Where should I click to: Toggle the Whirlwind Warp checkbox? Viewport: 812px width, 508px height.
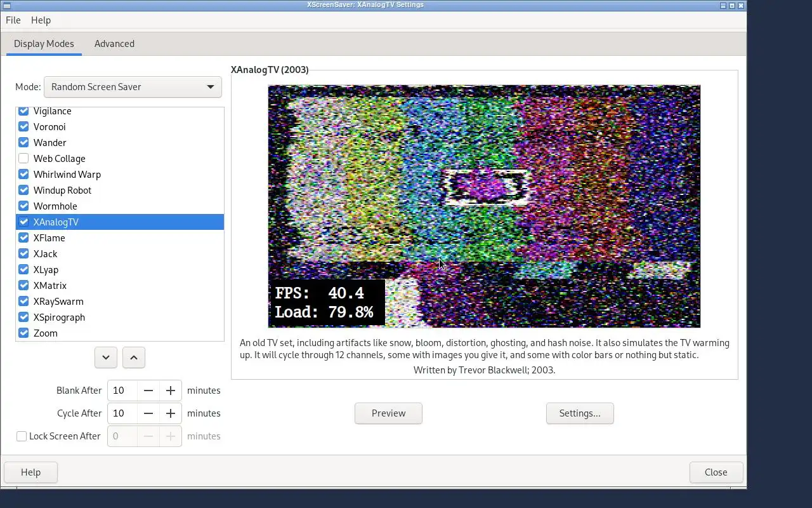click(23, 175)
